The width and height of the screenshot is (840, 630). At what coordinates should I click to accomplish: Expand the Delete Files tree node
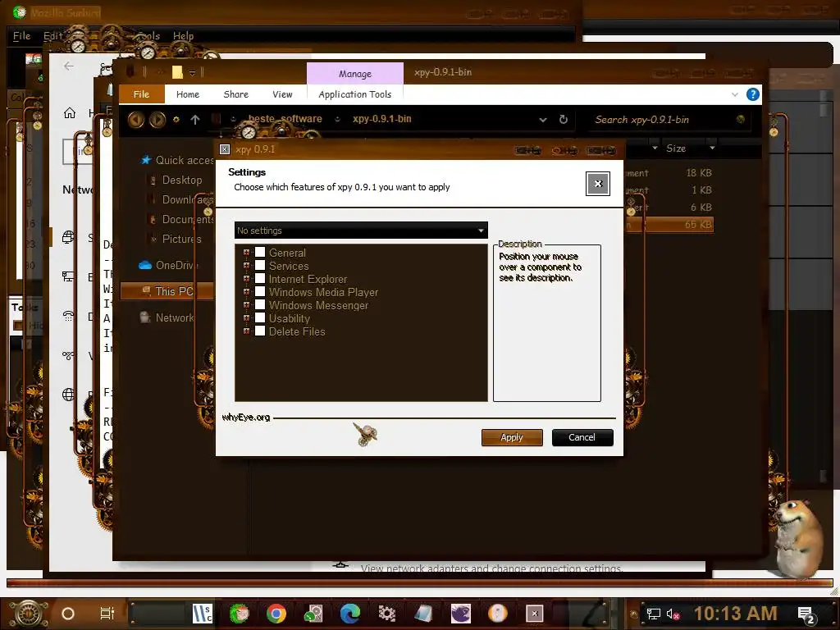click(x=246, y=331)
